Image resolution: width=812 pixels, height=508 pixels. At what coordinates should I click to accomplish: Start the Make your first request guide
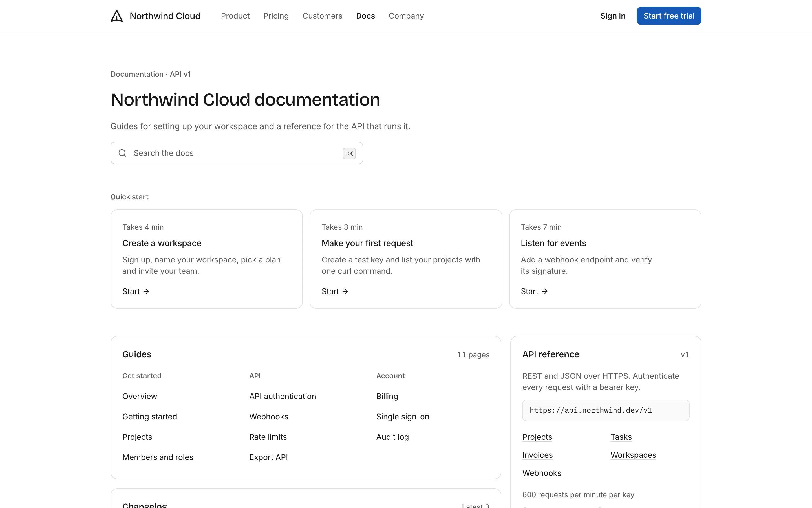(x=335, y=291)
